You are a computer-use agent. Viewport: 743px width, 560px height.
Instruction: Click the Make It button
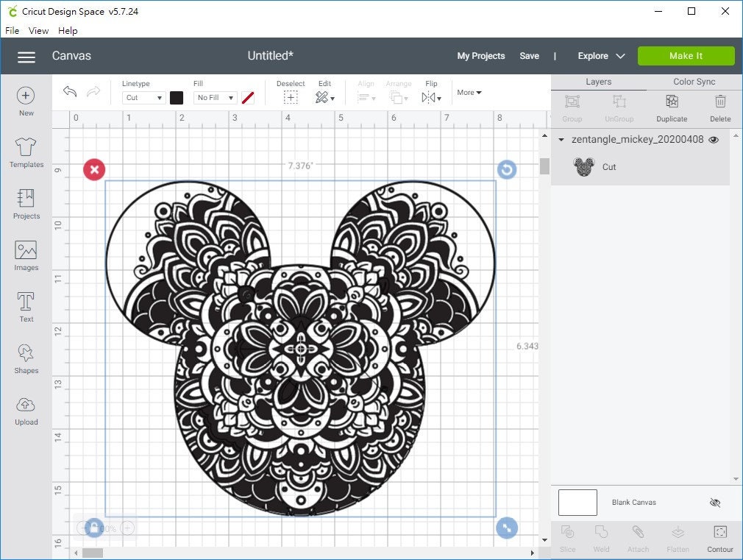[x=686, y=56]
